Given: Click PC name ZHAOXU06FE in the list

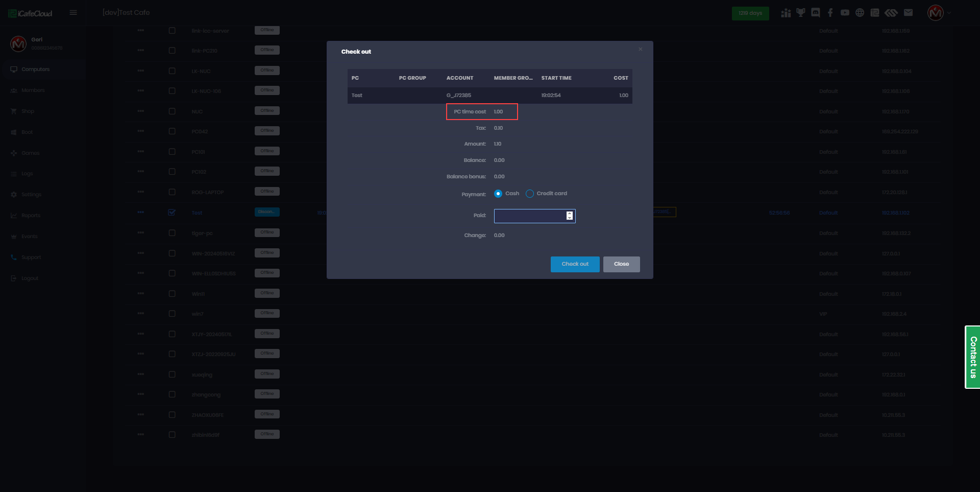Looking at the screenshot, I should click(x=208, y=415).
